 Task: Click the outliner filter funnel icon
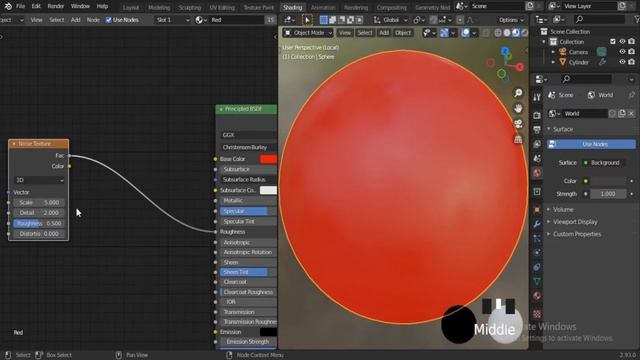click(x=637, y=19)
